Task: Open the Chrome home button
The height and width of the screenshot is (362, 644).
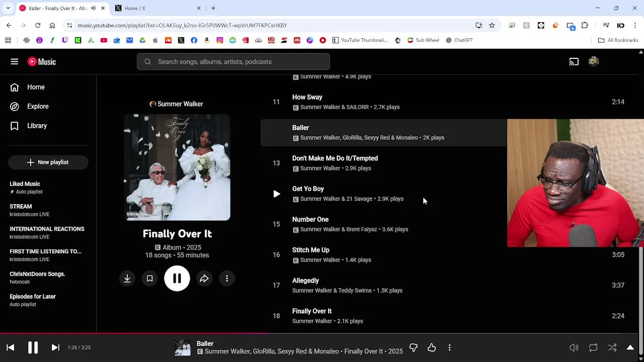Action: (52, 25)
